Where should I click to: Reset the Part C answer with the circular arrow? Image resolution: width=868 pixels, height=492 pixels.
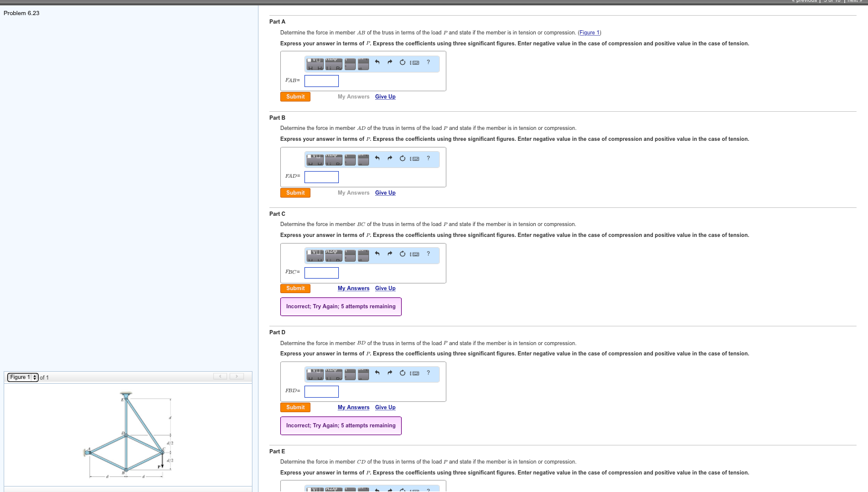click(x=402, y=254)
